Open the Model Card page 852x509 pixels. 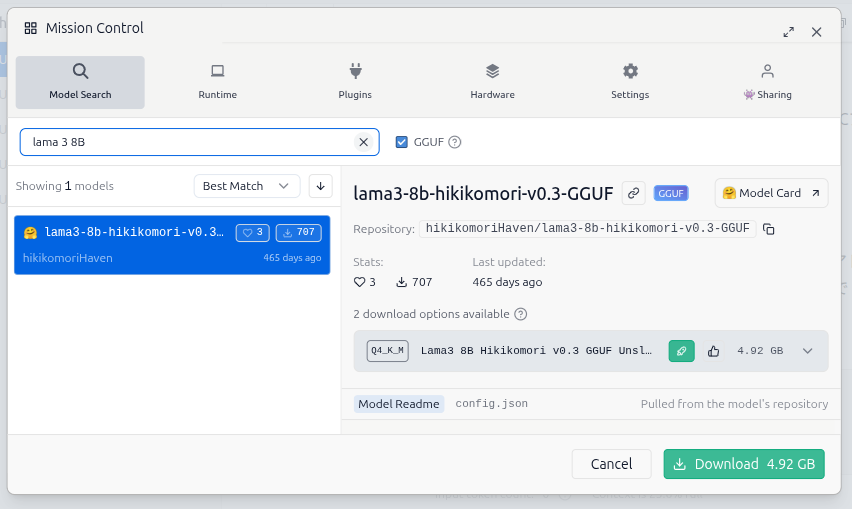coord(771,193)
